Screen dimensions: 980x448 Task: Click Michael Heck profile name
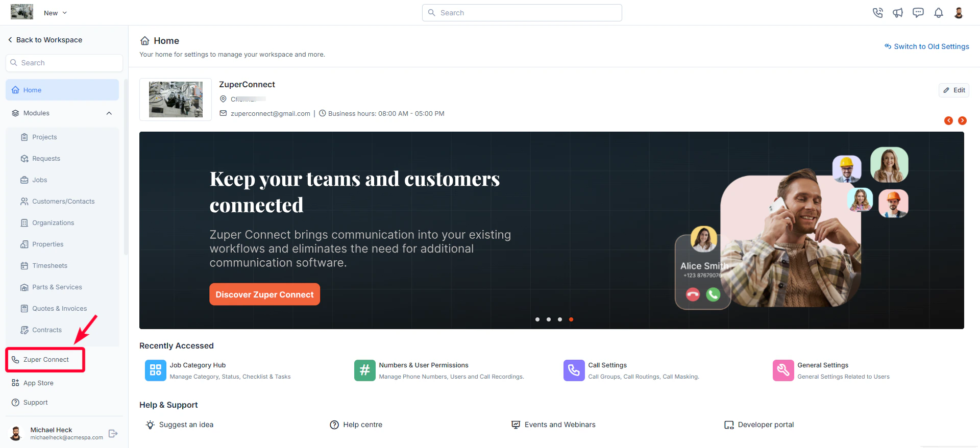coord(51,430)
